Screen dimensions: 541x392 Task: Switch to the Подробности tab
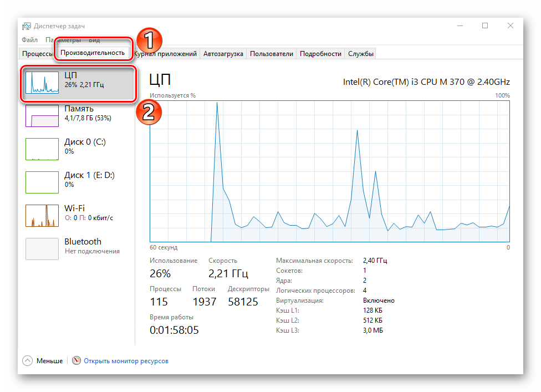pyautogui.click(x=320, y=54)
